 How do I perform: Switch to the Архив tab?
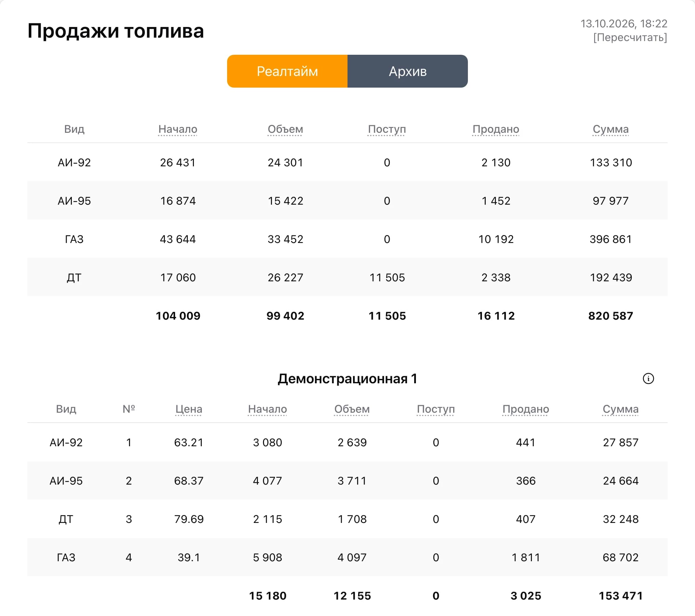tap(408, 71)
